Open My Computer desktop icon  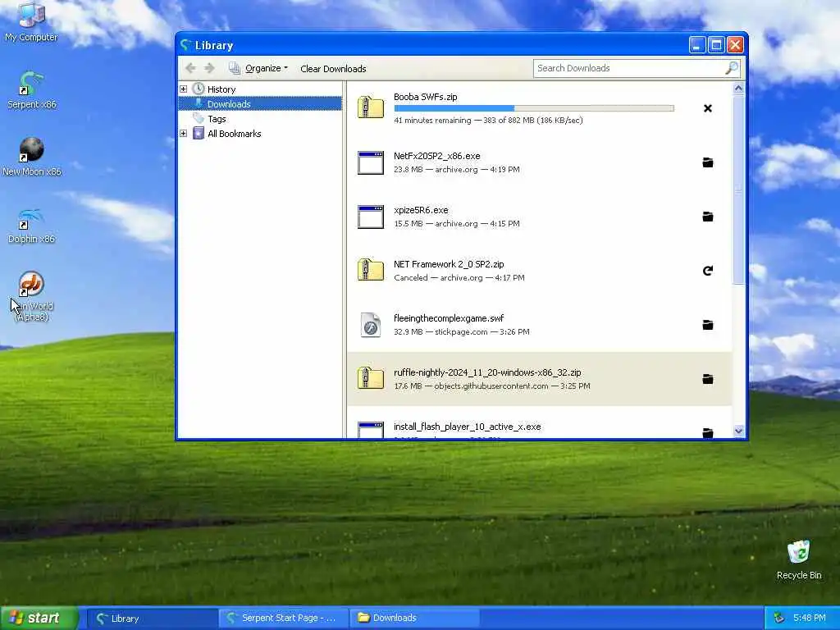(31, 21)
